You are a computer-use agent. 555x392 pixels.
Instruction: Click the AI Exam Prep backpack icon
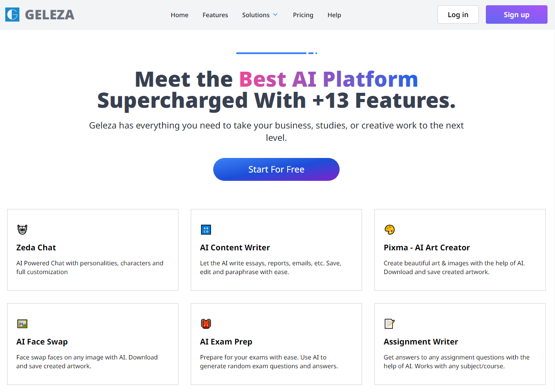pyautogui.click(x=206, y=324)
